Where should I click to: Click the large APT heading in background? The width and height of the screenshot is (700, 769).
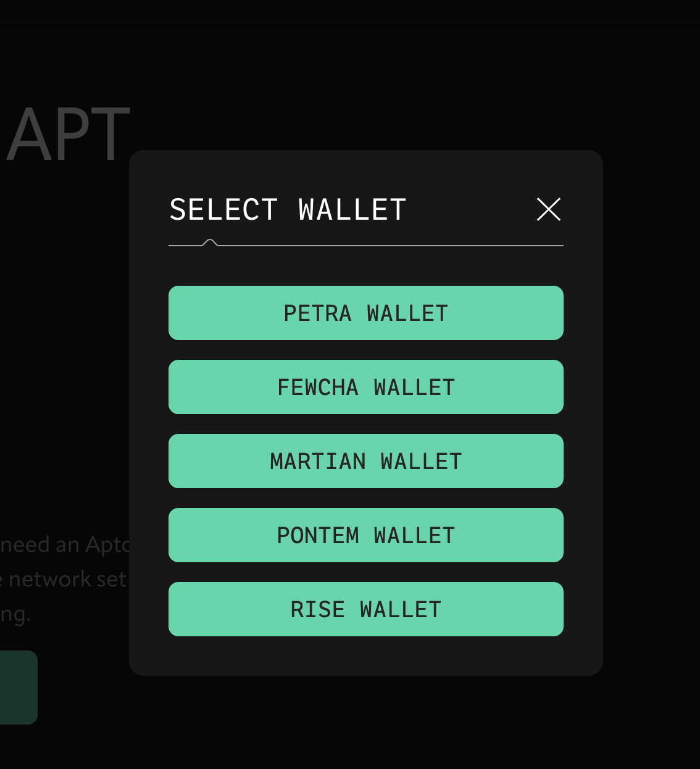pos(69,135)
